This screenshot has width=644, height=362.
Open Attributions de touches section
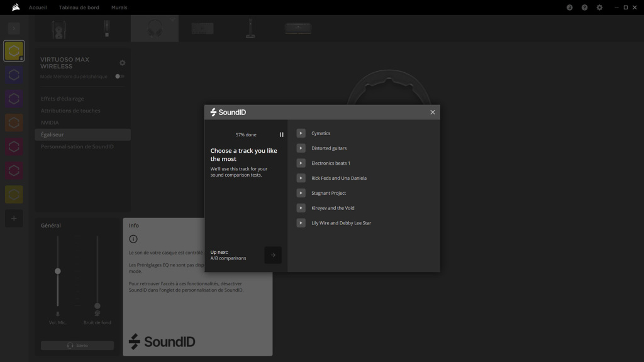coord(70,111)
